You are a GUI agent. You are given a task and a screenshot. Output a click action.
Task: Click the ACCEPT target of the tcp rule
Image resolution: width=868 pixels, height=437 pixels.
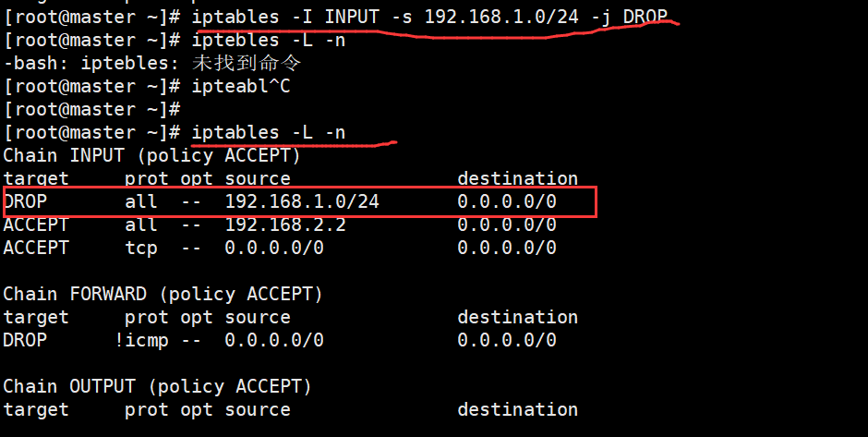pyautogui.click(x=36, y=248)
